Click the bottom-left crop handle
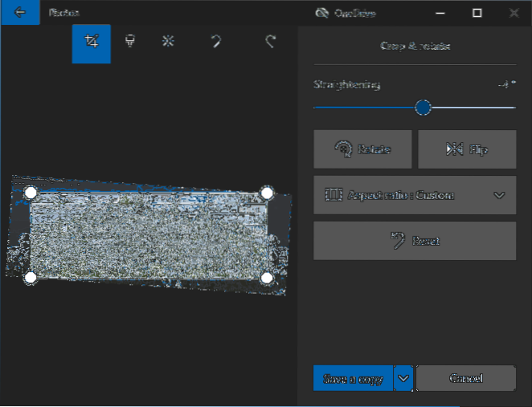The width and height of the screenshot is (532, 407). coord(31,278)
